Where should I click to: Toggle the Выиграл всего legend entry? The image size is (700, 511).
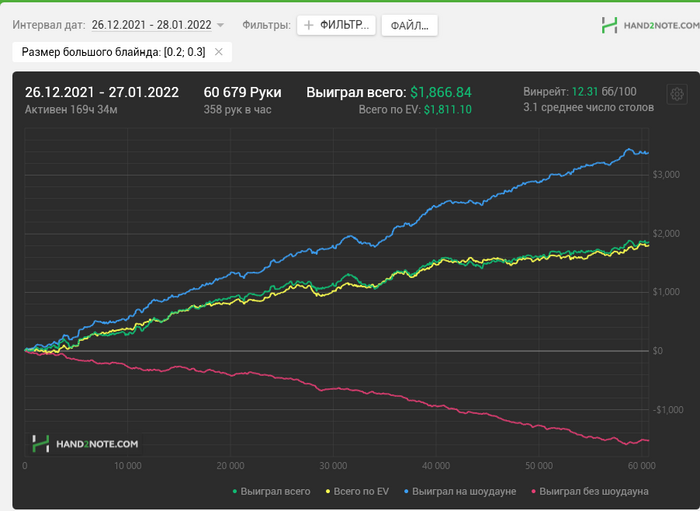coord(271,491)
